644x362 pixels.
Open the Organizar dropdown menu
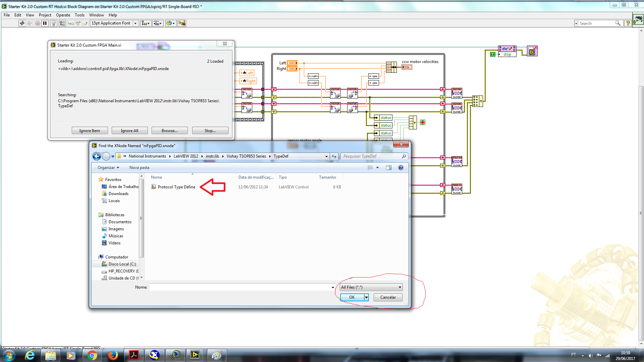point(108,168)
